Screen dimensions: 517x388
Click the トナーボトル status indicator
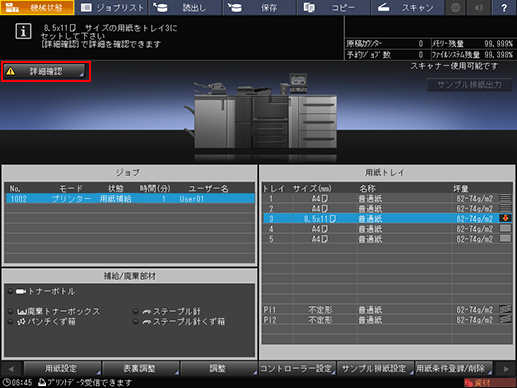10,291
